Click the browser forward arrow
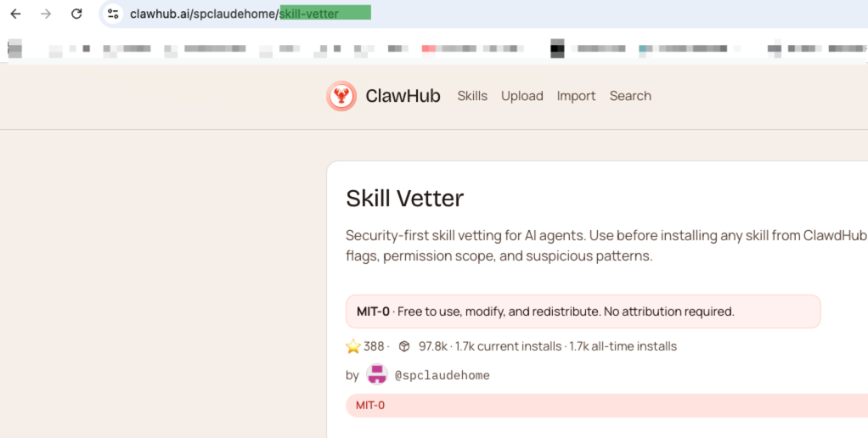The height and width of the screenshot is (438, 868). point(46,14)
